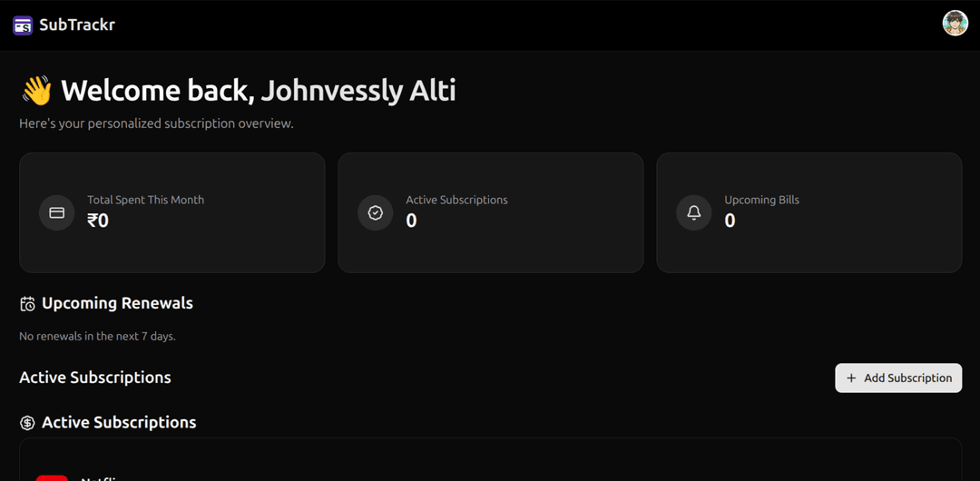Click the ₹0 total spent amount
This screenshot has height=481, width=980.
(x=98, y=221)
